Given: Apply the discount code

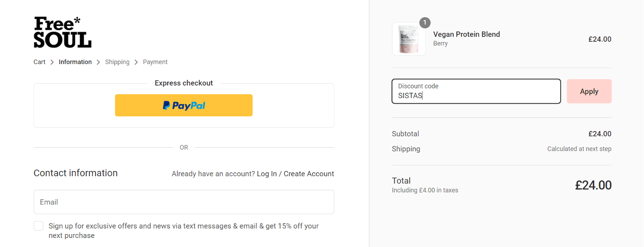Looking at the screenshot, I should click(589, 91).
